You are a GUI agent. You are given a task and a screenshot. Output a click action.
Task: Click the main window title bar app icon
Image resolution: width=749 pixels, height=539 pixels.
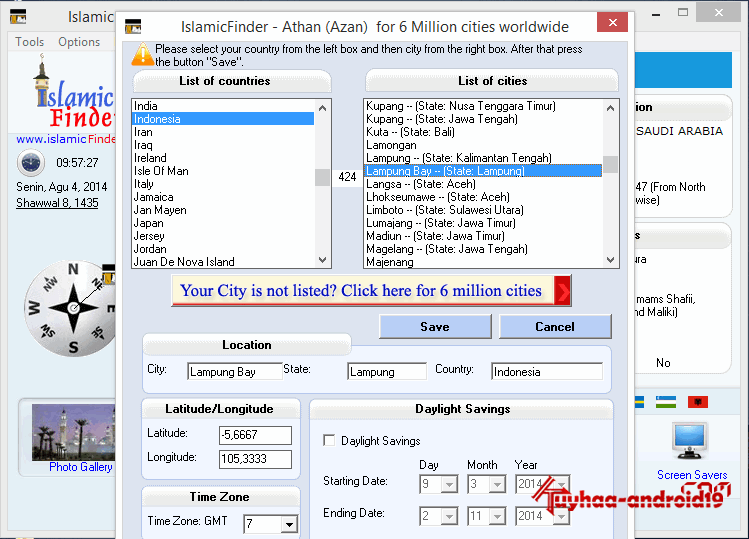point(18,17)
